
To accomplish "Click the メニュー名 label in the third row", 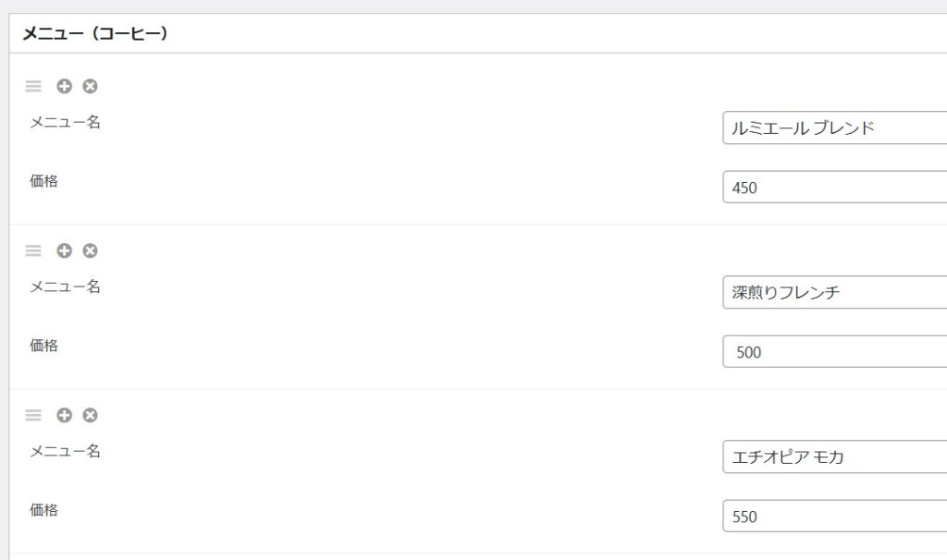I will [66, 451].
